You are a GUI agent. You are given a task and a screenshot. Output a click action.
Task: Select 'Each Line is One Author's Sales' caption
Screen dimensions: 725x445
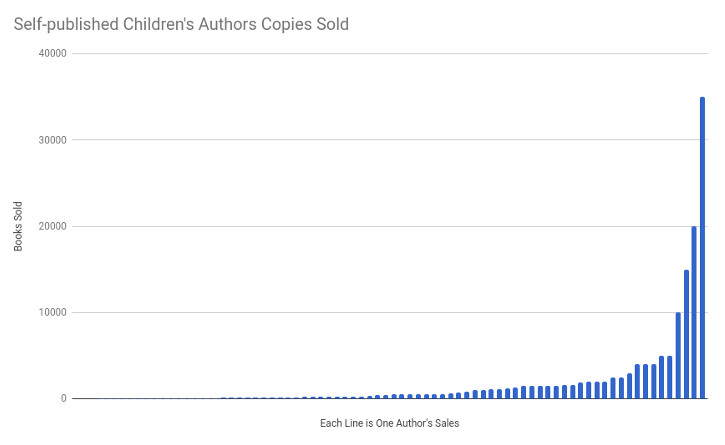point(389,423)
